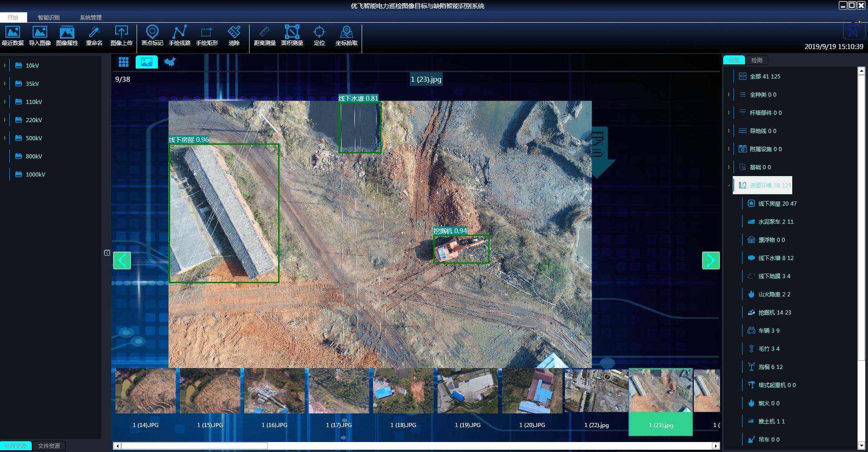Filter by 挖掘机 14 23
868x452 pixels.
click(x=770, y=312)
